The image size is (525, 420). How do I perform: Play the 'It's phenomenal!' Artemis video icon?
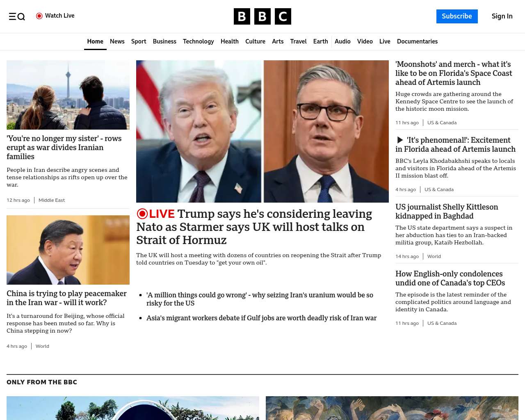(x=400, y=140)
